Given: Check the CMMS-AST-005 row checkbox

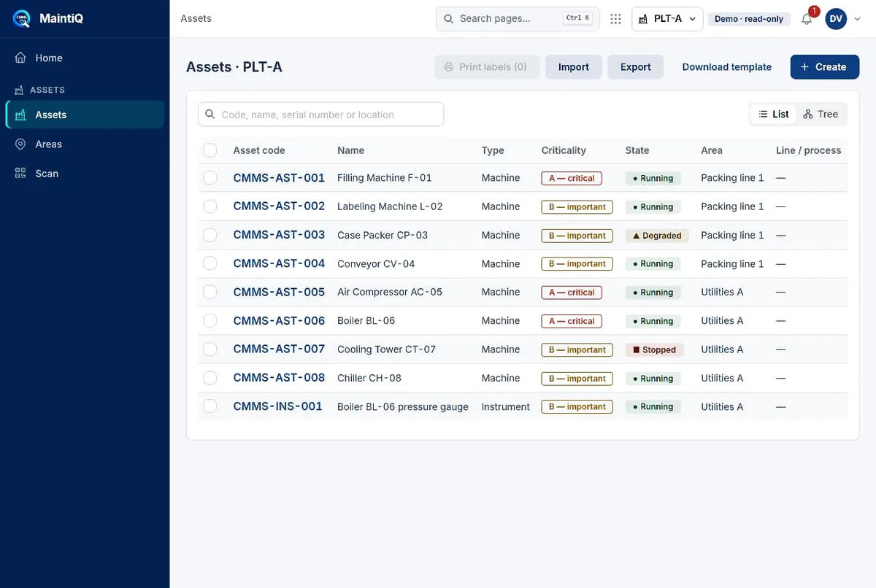Looking at the screenshot, I should click(210, 292).
